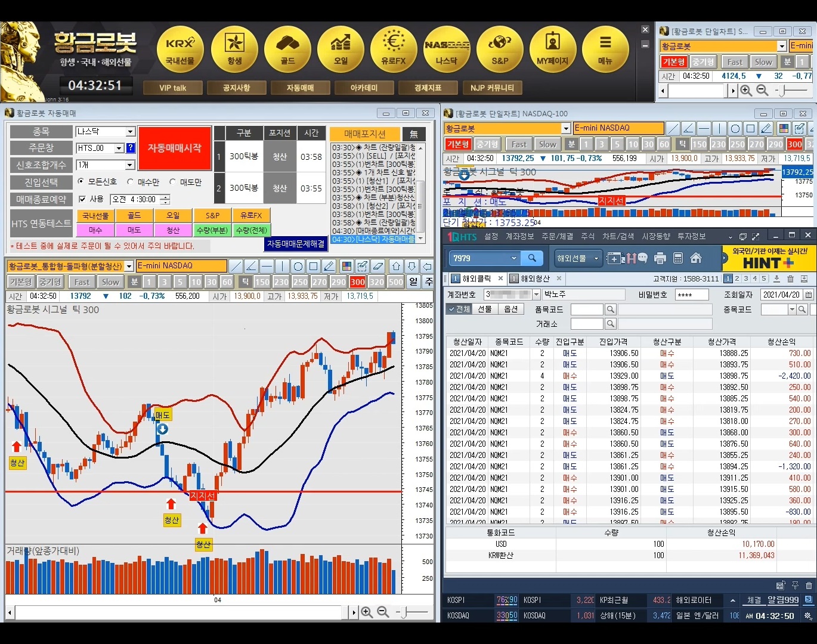
Task: Select 매수만 radio button
Action: pyautogui.click(x=131, y=181)
